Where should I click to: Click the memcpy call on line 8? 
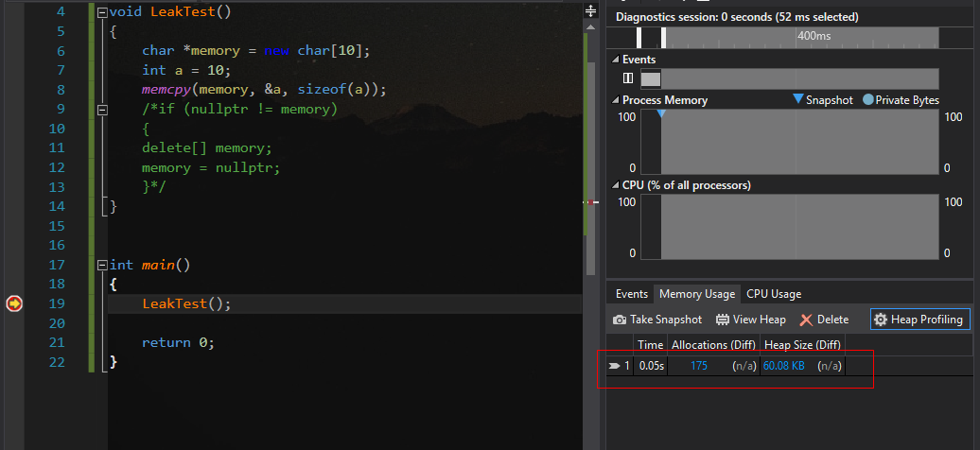264,90
